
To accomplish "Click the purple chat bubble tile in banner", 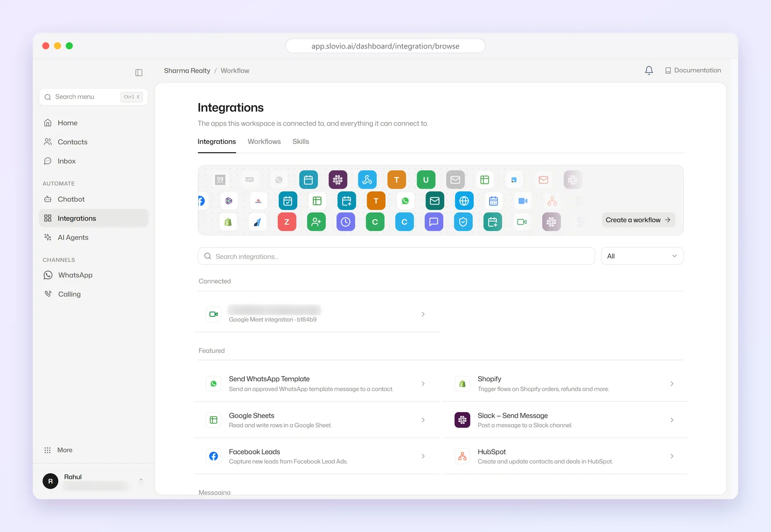I will click(434, 222).
